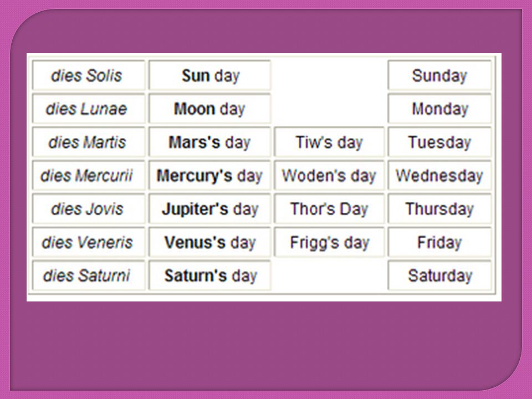This screenshot has width=532, height=399.
Task: Select the 'Thursday' cell
Action: point(439,209)
